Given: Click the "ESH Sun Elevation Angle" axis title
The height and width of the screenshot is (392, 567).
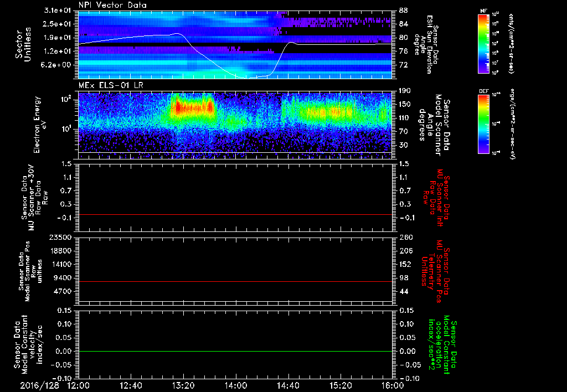Looking at the screenshot, I should coord(426,44).
